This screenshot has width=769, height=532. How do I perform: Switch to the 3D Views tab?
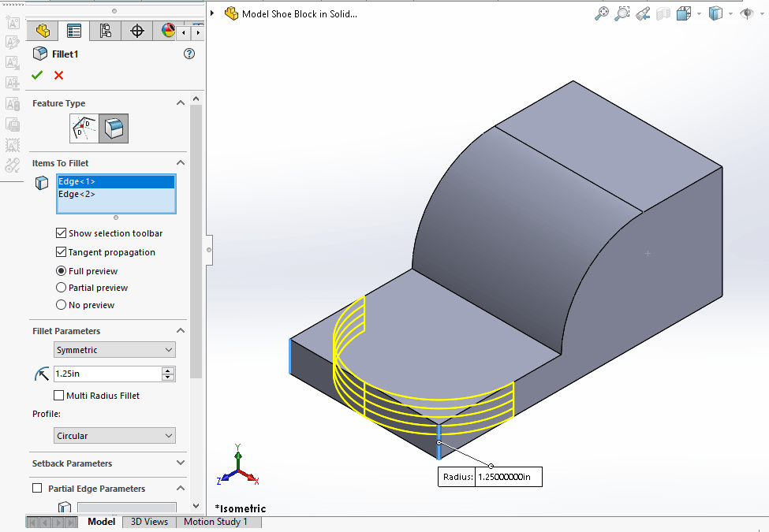tap(149, 522)
